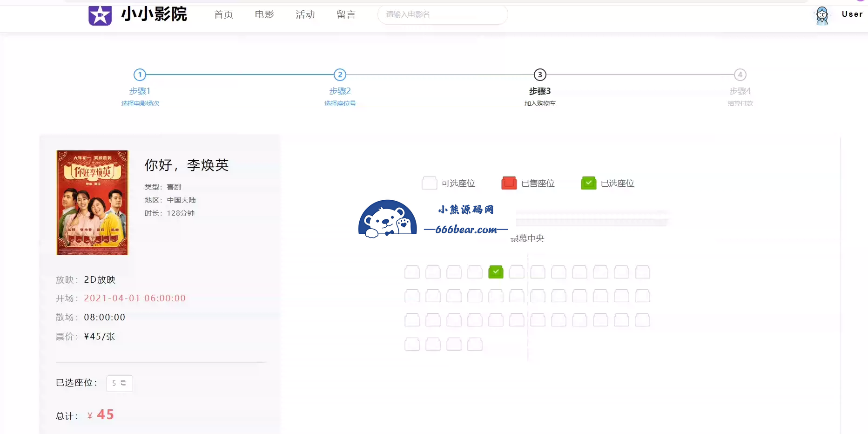
Task: Select the first seat in row four
Action: tap(412, 344)
